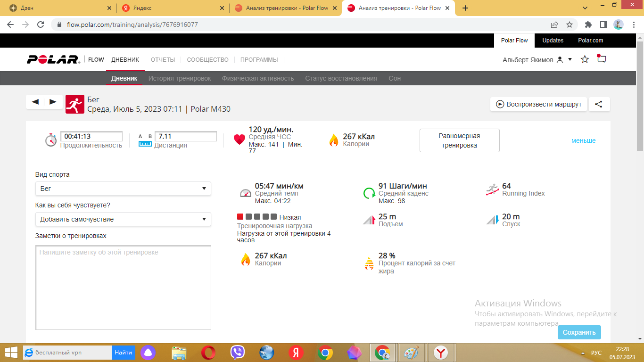Screen dimensions: 644x362
Task: Click the descent (Спуск) arrow icon
Action: click(x=493, y=220)
